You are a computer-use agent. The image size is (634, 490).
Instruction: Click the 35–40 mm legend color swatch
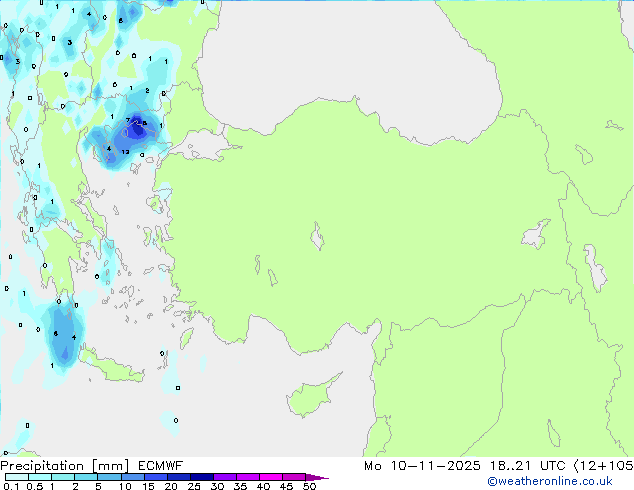pos(247,477)
